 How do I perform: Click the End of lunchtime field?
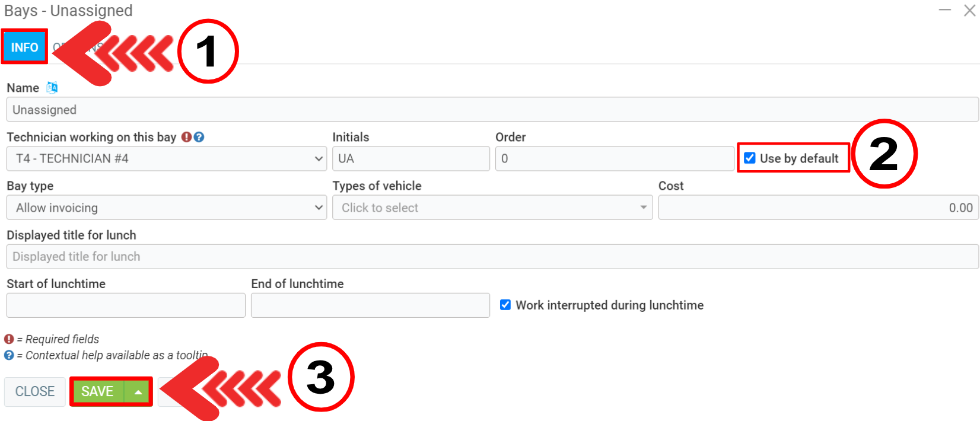pyautogui.click(x=370, y=305)
